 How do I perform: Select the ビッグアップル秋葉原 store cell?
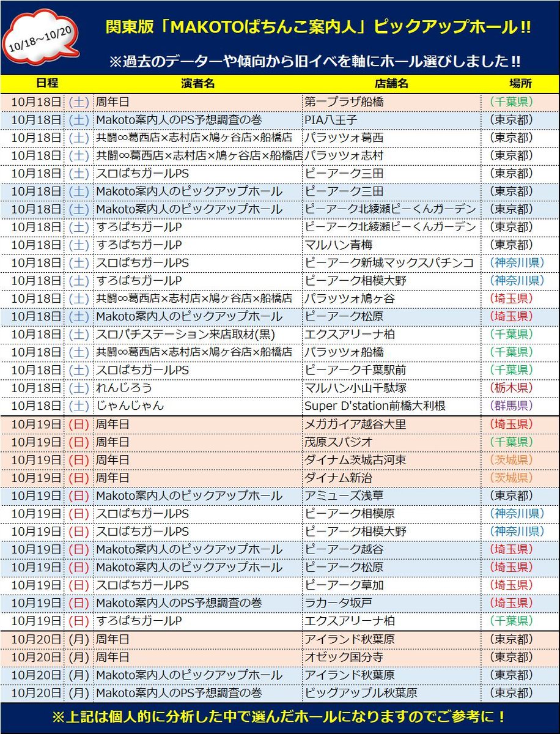[x=391, y=692]
